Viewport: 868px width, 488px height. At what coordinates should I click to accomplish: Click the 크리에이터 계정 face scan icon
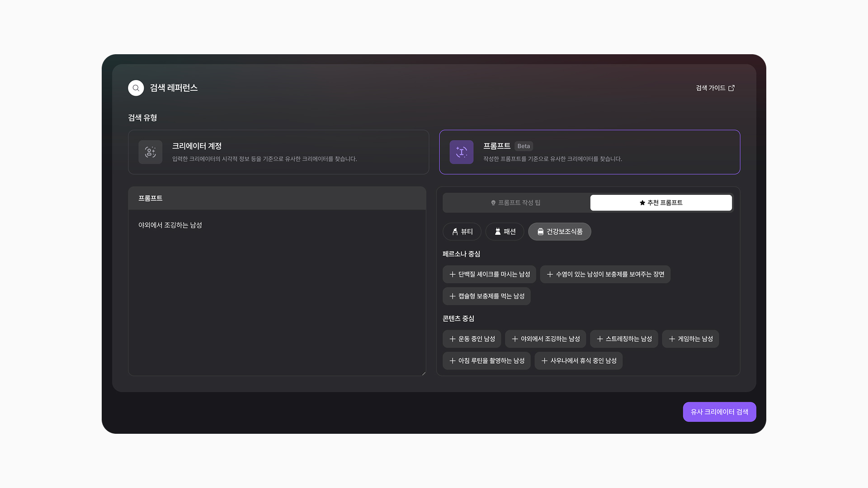[x=150, y=152]
